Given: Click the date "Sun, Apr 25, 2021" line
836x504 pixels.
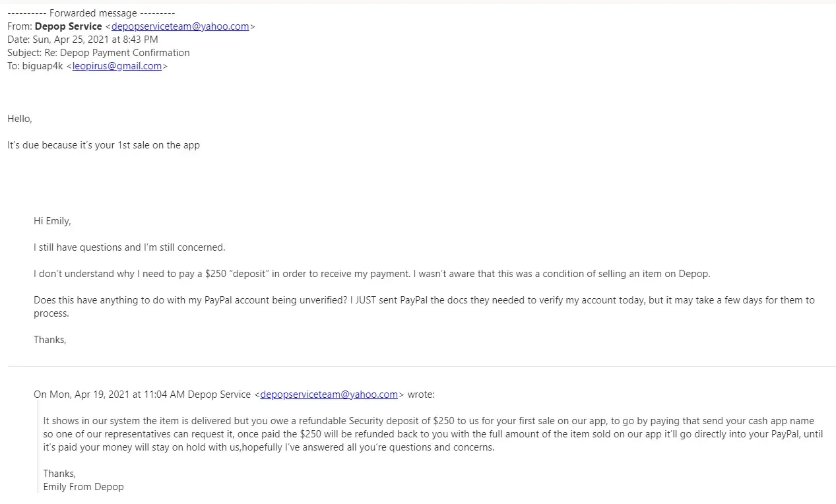Looking at the screenshot, I should click(82, 40).
